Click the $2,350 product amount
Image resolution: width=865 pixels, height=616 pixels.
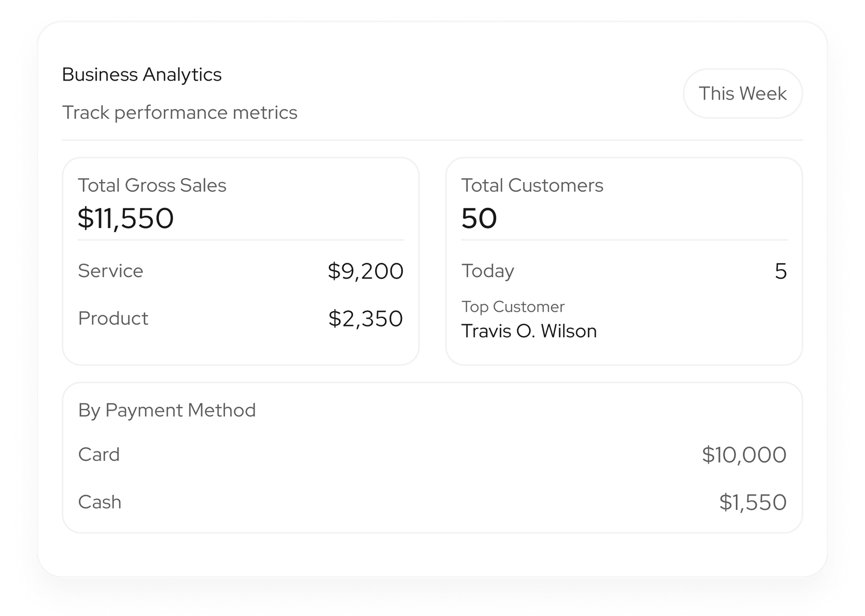[x=364, y=318]
